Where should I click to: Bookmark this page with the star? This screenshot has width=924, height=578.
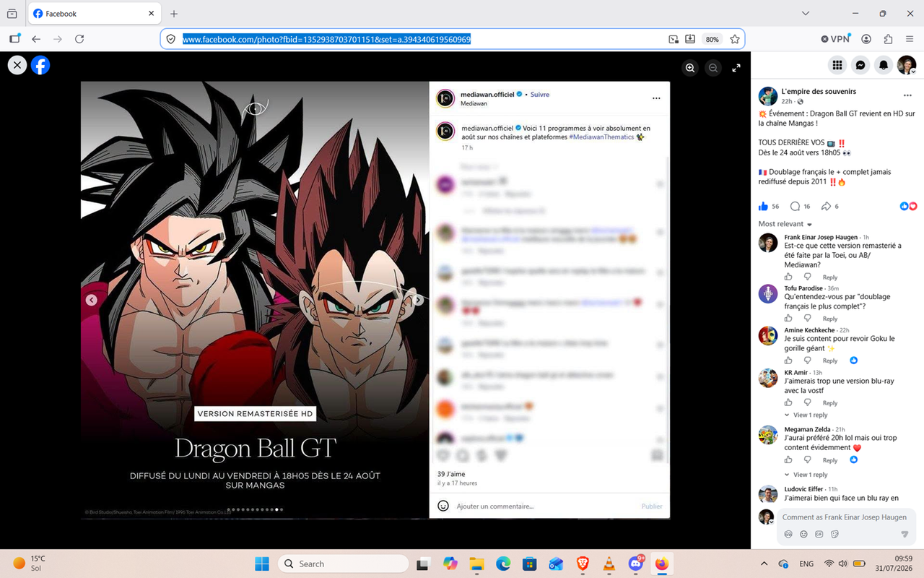[735, 39]
